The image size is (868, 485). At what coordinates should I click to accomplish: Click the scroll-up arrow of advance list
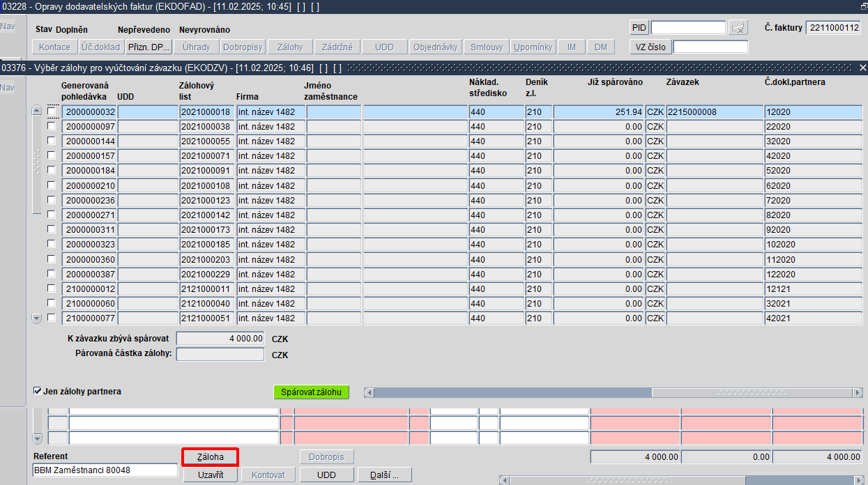coord(38,111)
